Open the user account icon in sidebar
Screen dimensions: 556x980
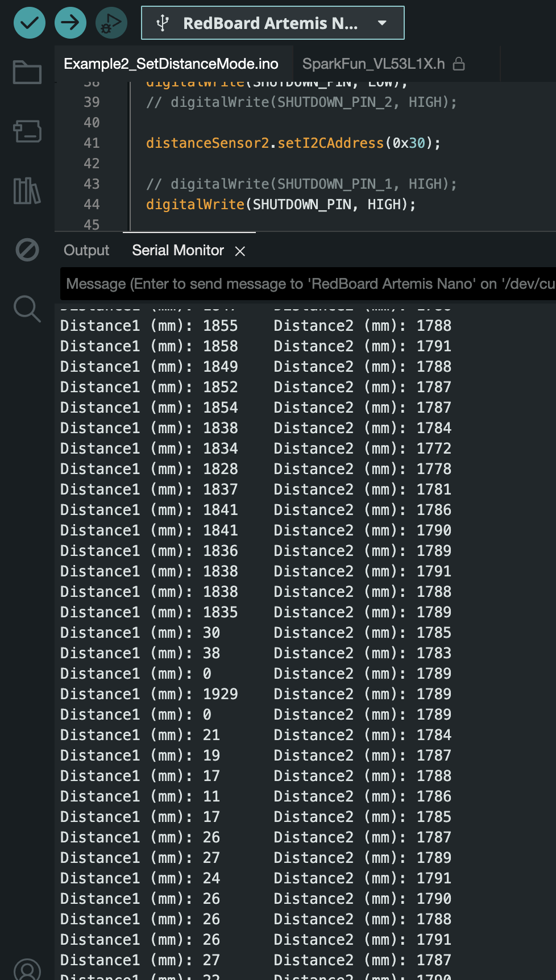click(27, 970)
